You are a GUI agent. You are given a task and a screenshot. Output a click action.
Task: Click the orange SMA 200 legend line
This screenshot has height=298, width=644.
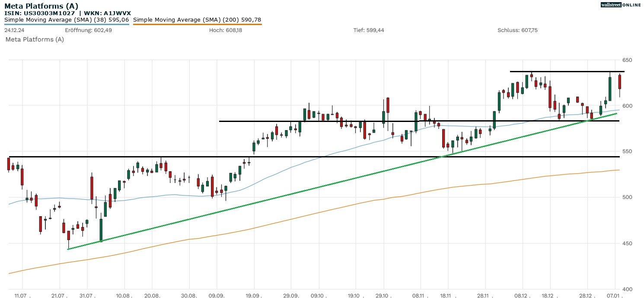click(197, 24)
